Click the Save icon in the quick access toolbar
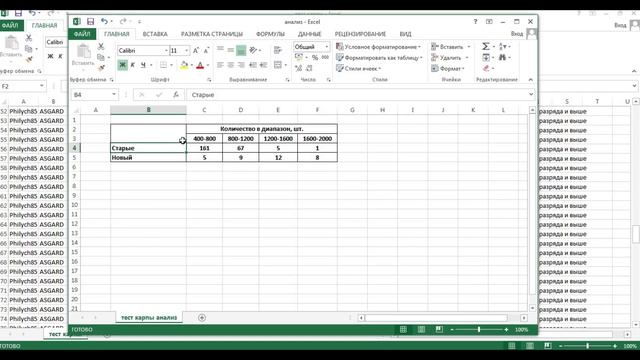 [90, 22]
